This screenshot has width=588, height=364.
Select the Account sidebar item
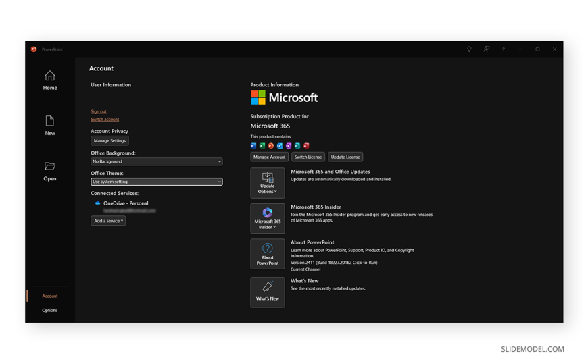(50, 296)
